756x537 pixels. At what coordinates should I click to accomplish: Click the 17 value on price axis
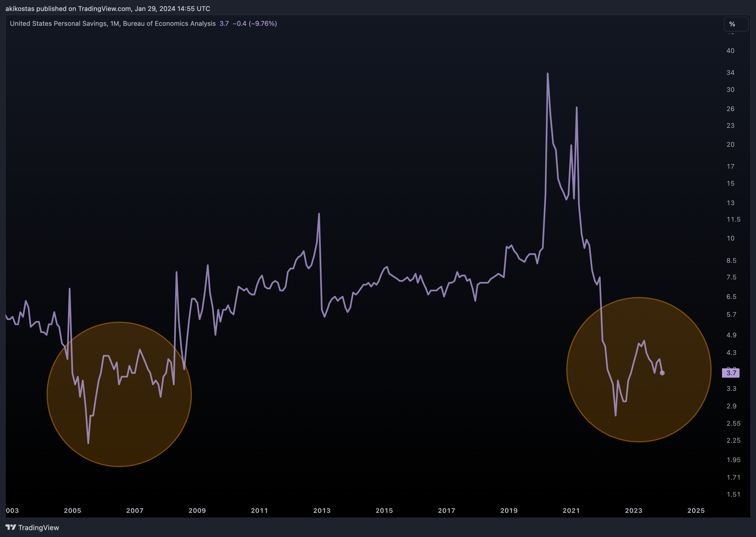731,166
